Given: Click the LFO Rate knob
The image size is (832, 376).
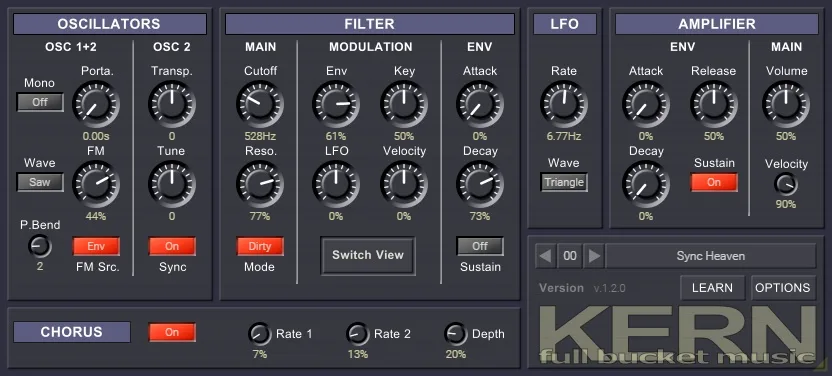Looking at the screenshot, I should pos(564,104).
